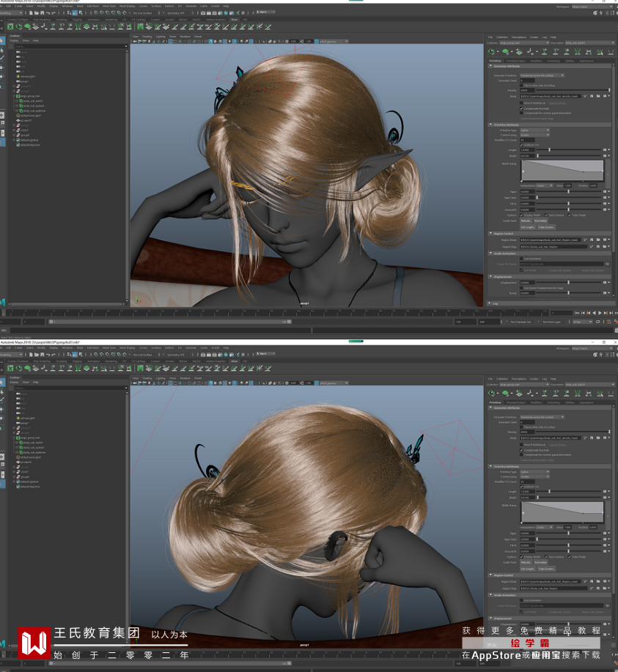Viewport: 618px width, 672px height.
Task: Collapse Generator Attributes section in upper window
Action: pos(490,66)
